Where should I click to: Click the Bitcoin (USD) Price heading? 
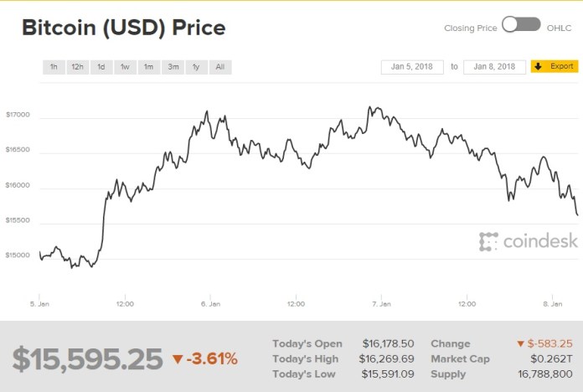click(x=123, y=28)
